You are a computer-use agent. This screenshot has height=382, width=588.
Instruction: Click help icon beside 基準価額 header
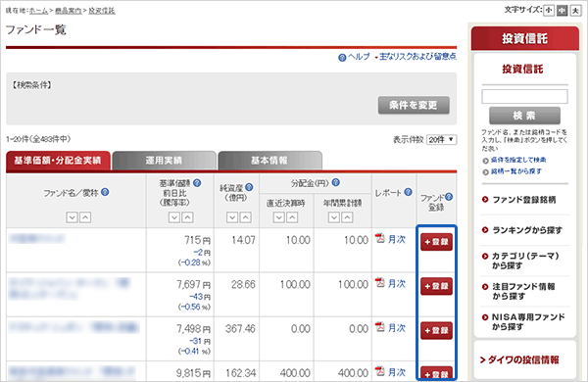197,183
